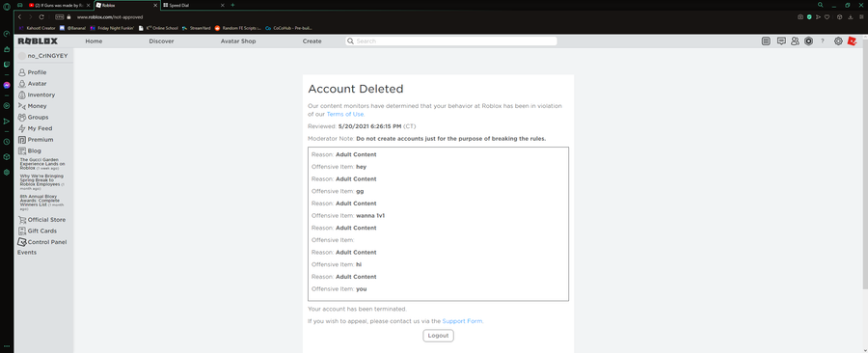
Task: Open Avatar Shop in the top navigation
Action: 238,41
